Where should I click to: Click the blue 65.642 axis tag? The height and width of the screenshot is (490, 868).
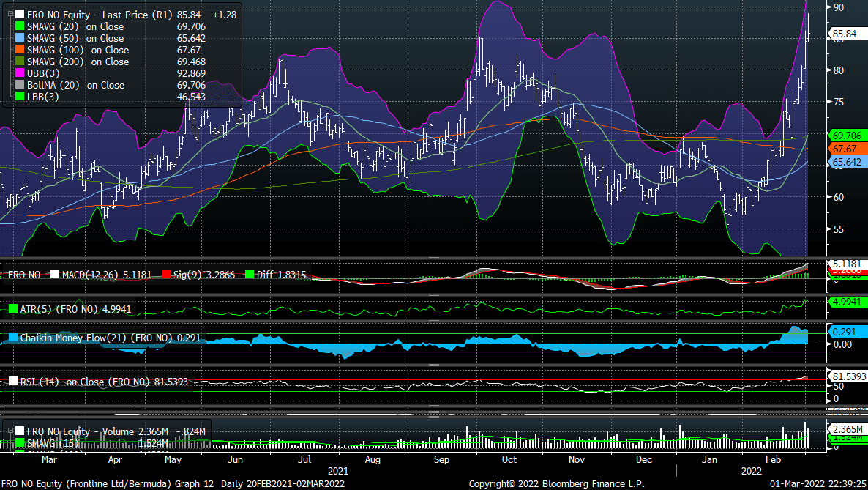(x=848, y=162)
